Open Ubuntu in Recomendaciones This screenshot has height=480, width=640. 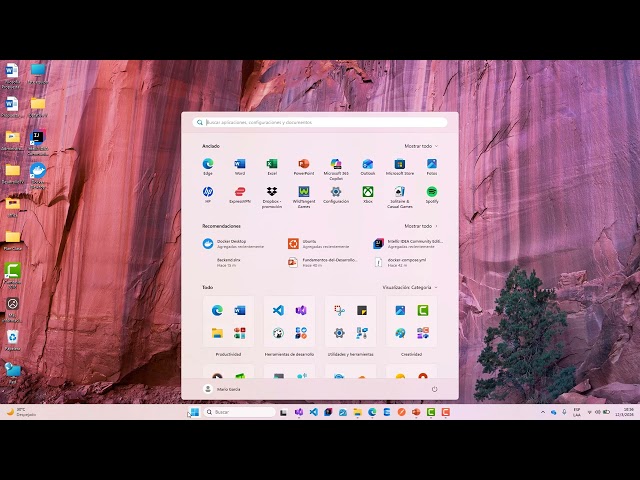point(320,244)
